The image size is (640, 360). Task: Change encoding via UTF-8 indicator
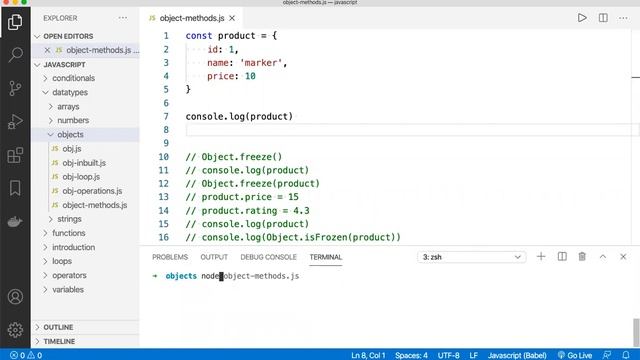[x=448, y=355]
